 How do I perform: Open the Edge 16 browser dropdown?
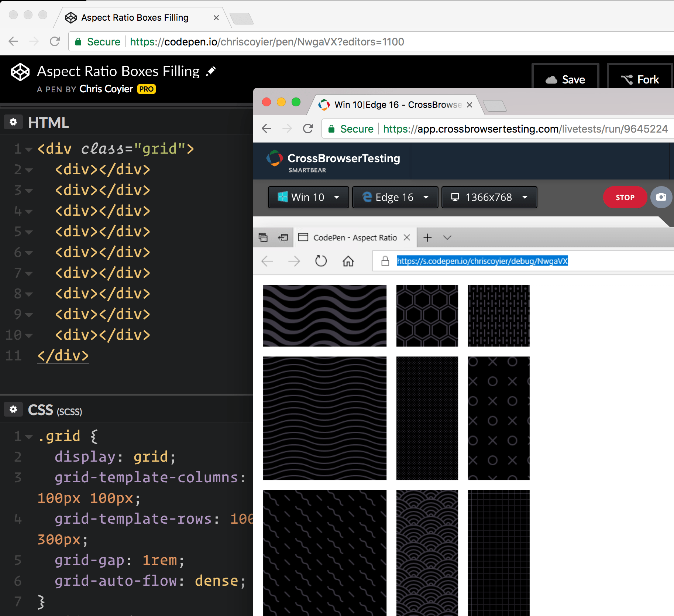click(x=395, y=197)
